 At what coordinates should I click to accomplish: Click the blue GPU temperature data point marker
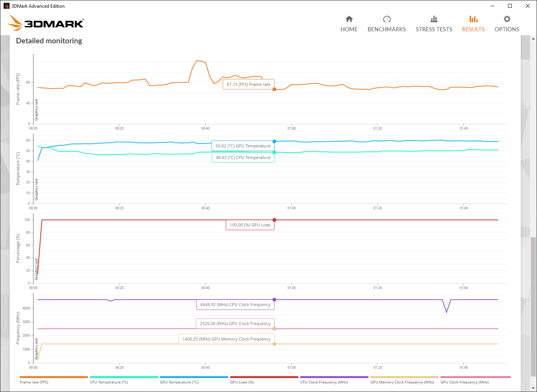[x=274, y=142]
